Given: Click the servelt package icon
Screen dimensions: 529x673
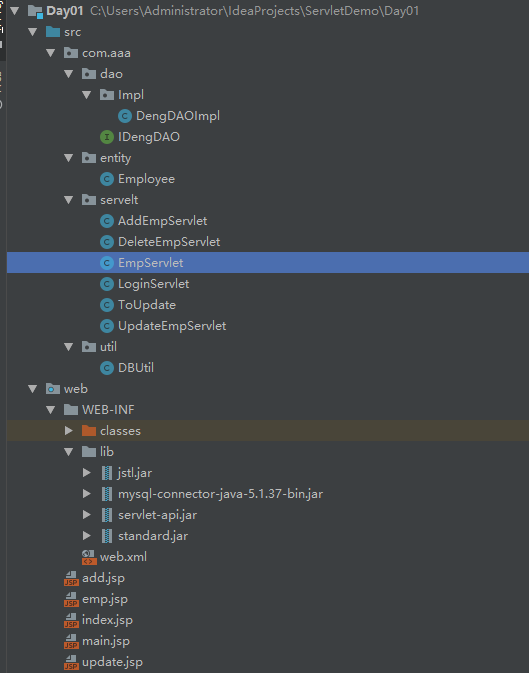Looking at the screenshot, I should click(x=89, y=200).
